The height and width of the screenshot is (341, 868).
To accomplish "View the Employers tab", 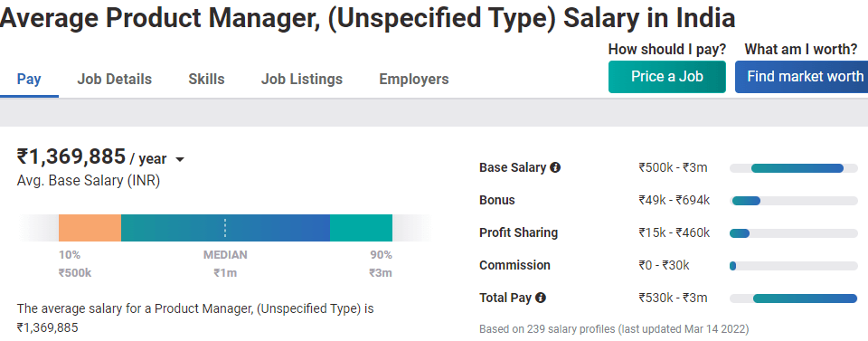I will [414, 80].
